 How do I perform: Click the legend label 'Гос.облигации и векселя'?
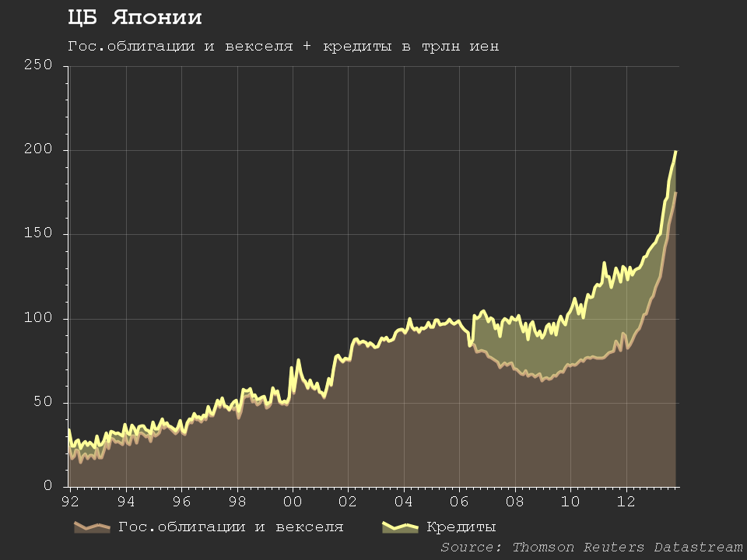pyautogui.click(x=230, y=527)
